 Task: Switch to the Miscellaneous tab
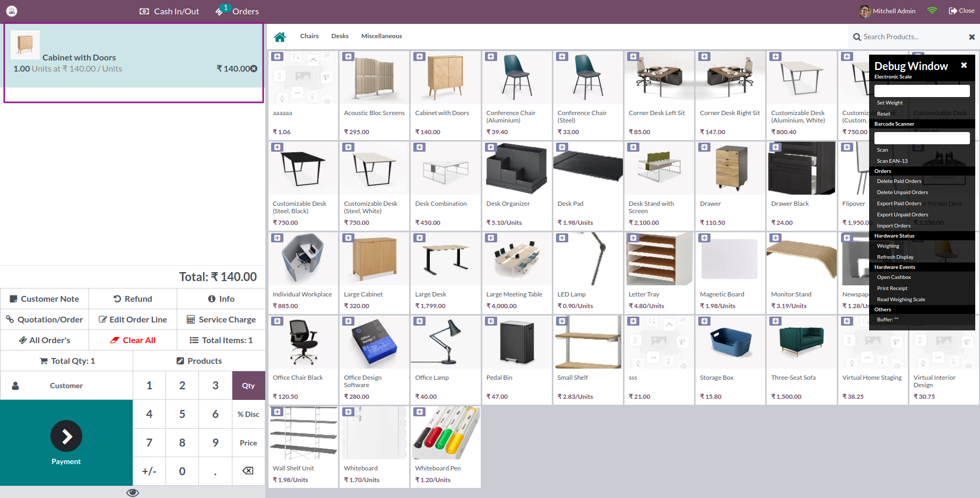tap(381, 36)
